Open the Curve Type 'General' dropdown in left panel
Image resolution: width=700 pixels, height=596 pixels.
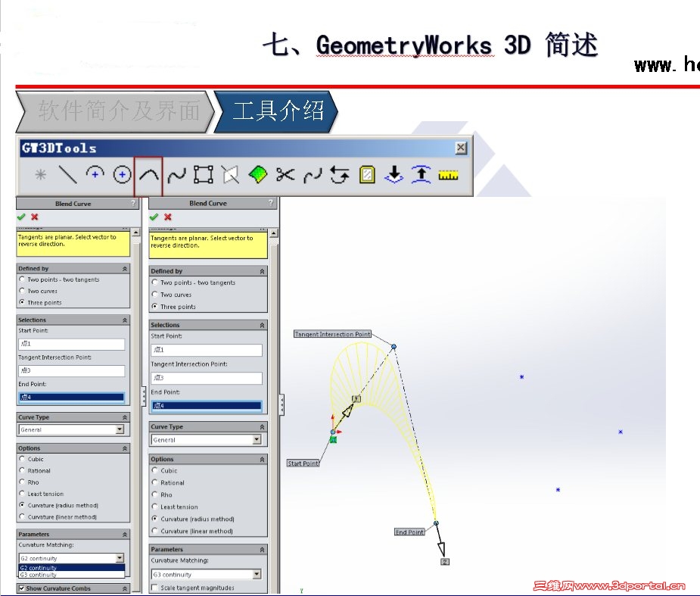[120, 429]
